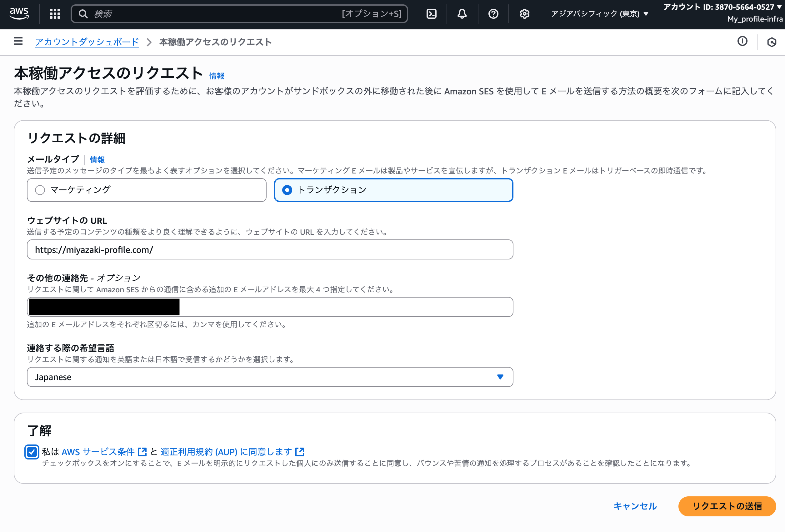Open settings gear icon in header
The image size is (785, 532).
tap(524, 13)
